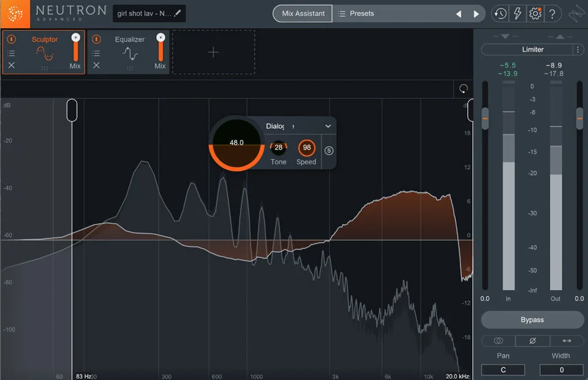Image resolution: width=588 pixels, height=380 pixels.
Task: Open settings gear icon
Action: 535,14
